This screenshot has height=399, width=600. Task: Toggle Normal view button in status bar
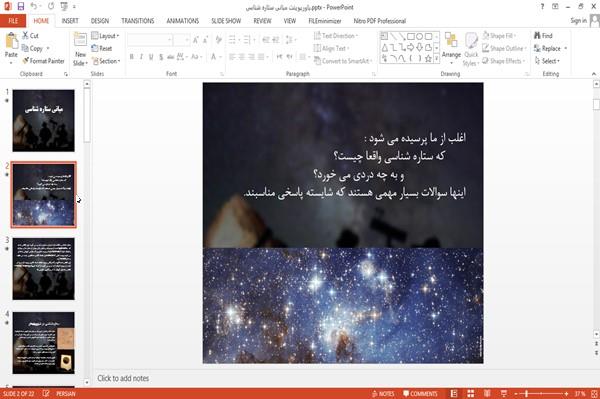coord(454,394)
